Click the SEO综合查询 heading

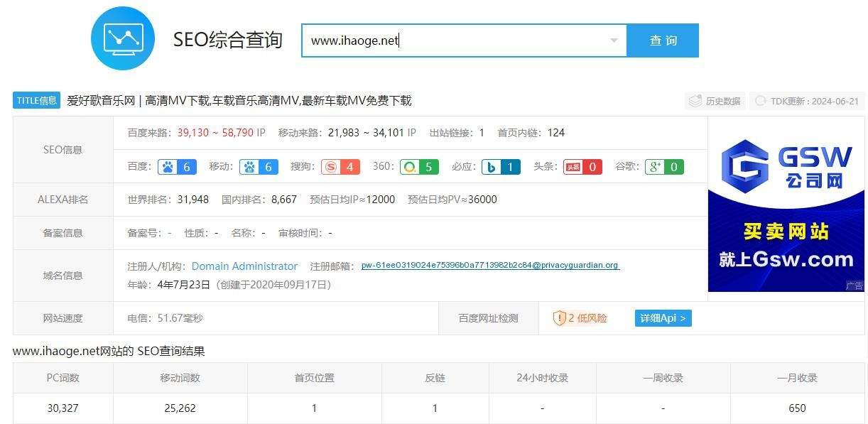tap(228, 40)
